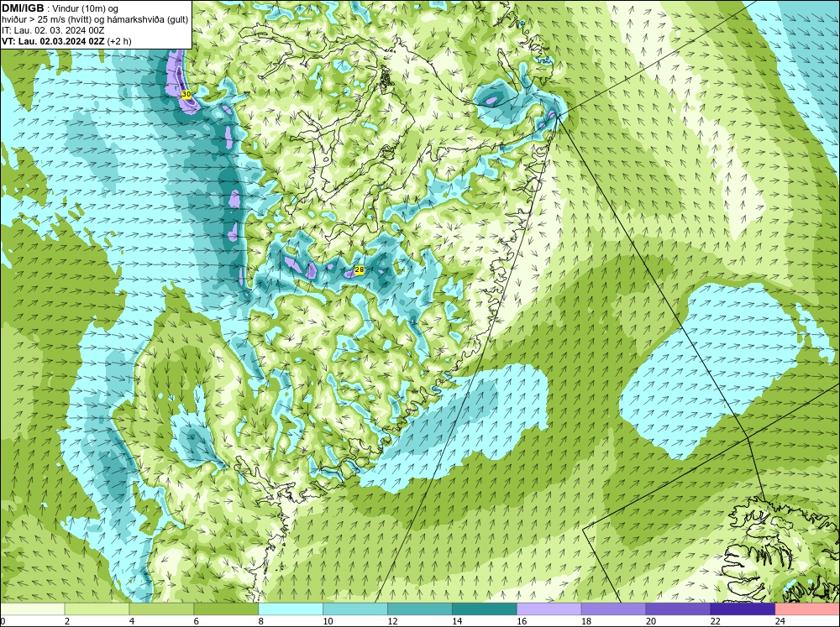
Task: Click the legend scale number 20
Action: [651, 621]
